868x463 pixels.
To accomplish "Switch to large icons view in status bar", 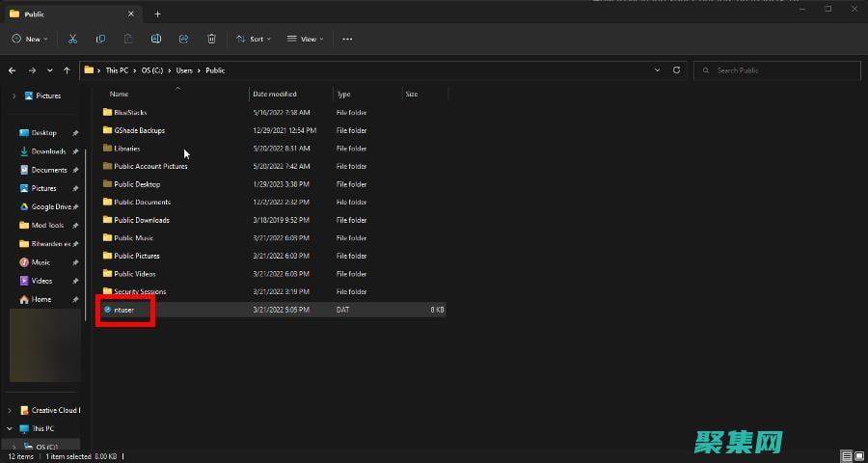I will [858, 455].
